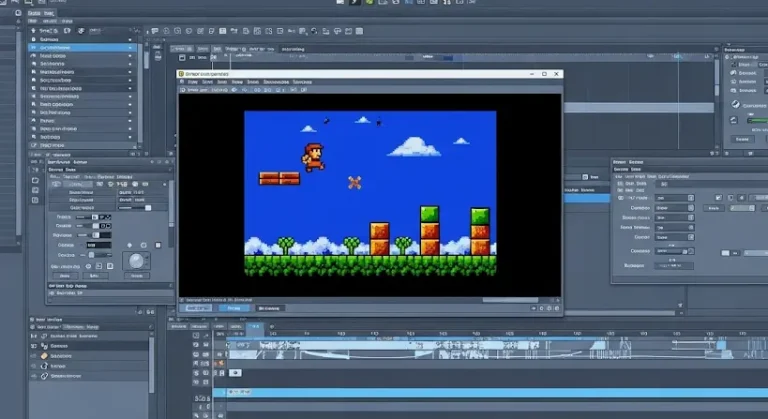Click the circle icon next to the diamond icon
This screenshot has height=419, width=768.
click(x=144, y=245)
